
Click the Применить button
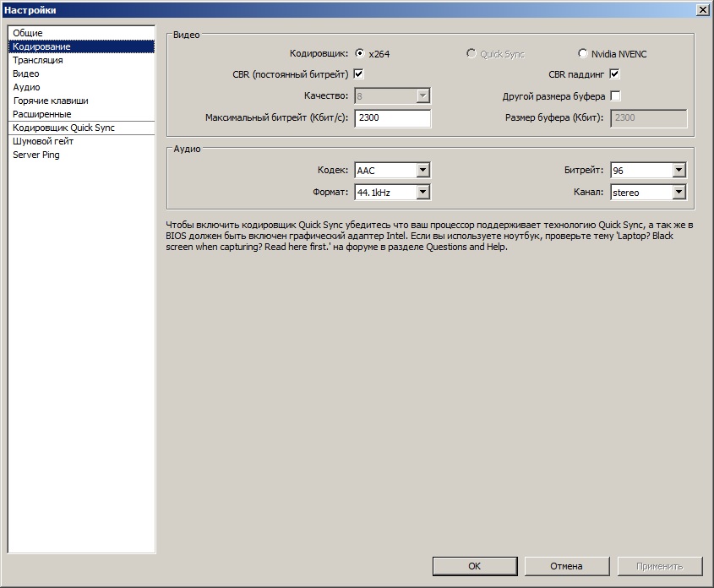[660, 566]
